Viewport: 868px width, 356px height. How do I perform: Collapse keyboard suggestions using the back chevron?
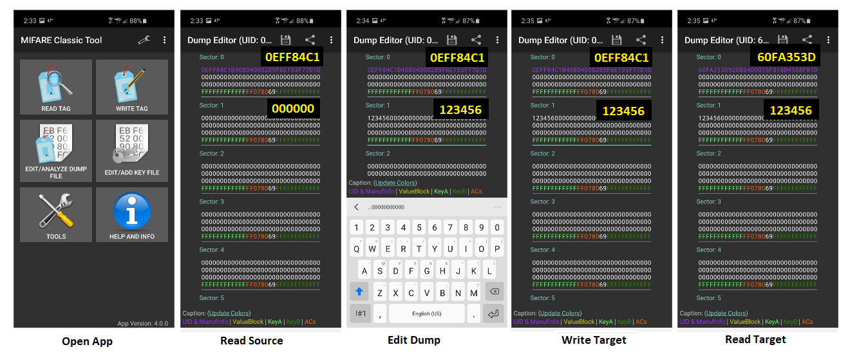357,207
